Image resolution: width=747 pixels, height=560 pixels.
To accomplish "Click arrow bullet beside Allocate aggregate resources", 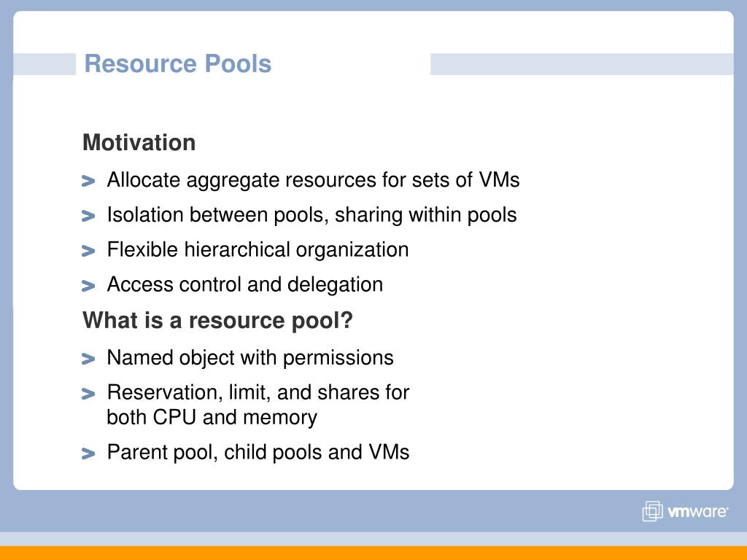I will click(88, 181).
